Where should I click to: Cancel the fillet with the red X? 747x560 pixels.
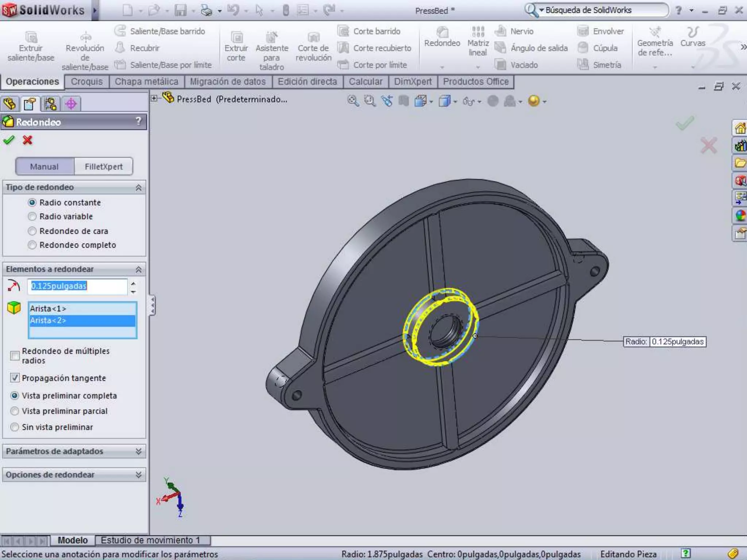coord(28,140)
